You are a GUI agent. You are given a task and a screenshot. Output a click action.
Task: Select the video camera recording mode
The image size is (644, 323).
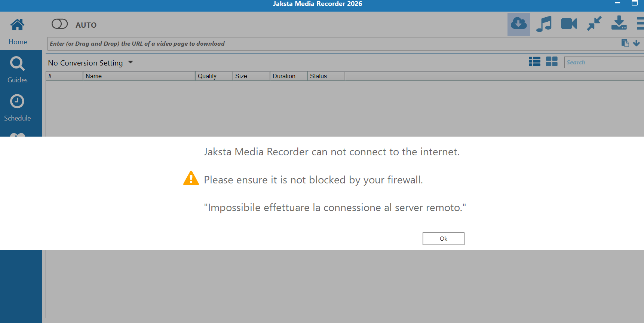pyautogui.click(x=569, y=24)
